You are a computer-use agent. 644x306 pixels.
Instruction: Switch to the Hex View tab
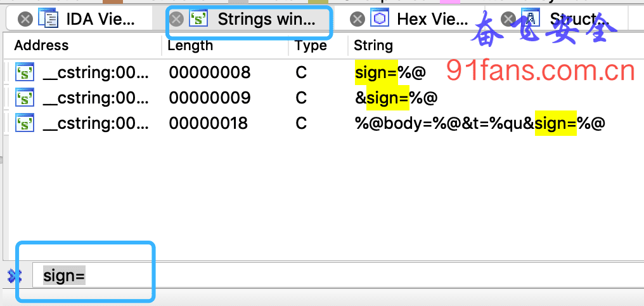click(x=432, y=19)
